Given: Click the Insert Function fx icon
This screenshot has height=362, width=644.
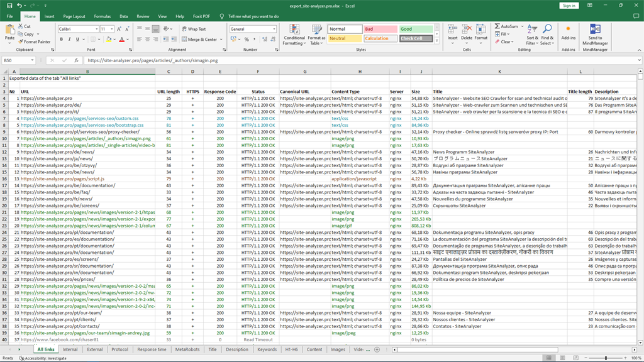Looking at the screenshot, I should click(x=76, y=60).
